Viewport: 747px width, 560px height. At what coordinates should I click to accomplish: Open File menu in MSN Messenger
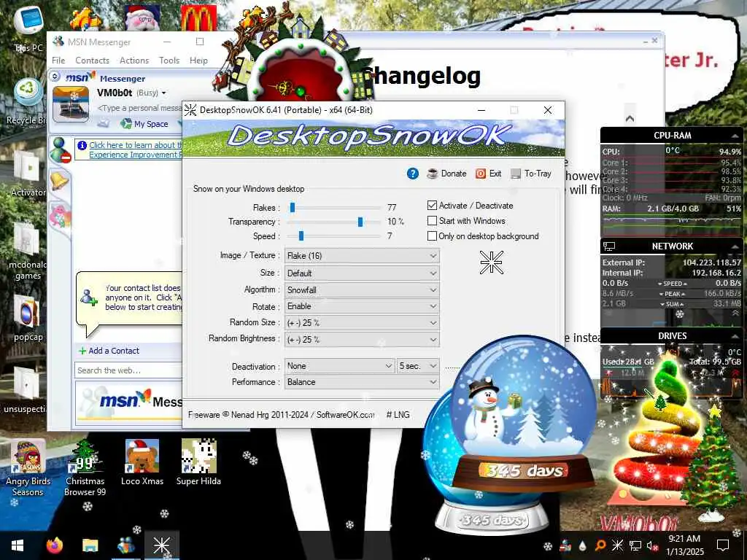[x=58, y=61]
